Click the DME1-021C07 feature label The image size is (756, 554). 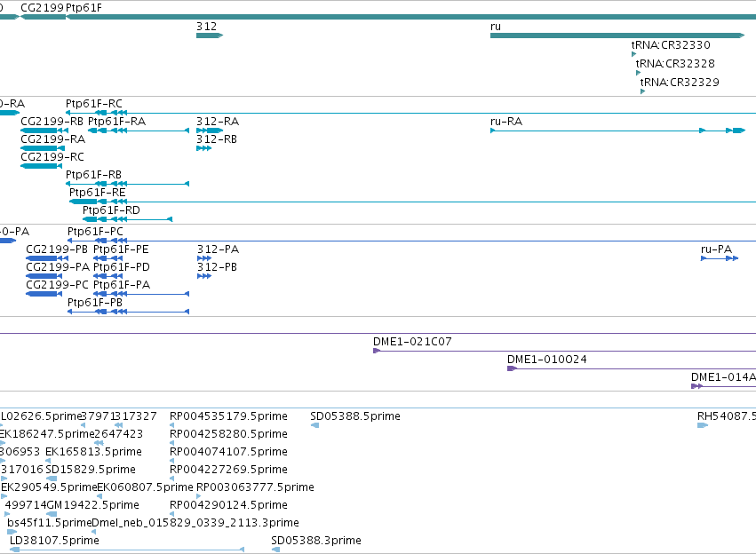pyautogui.click(x=412, y=342)
